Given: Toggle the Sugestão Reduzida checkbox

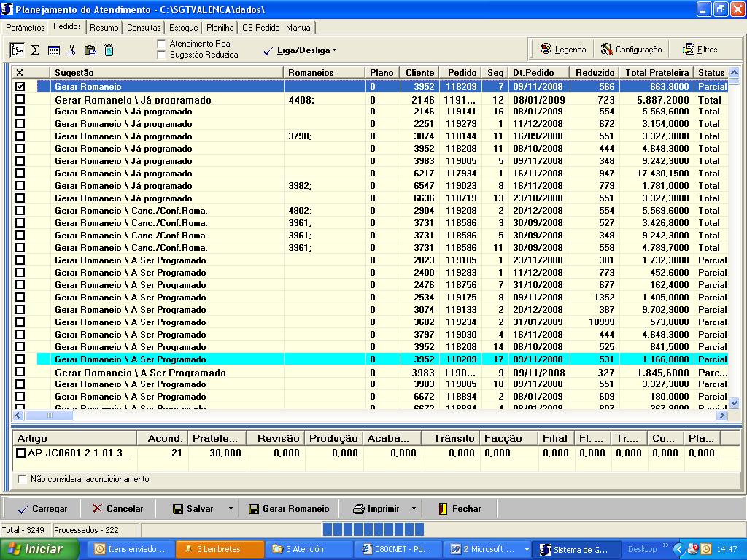Looking at the screenshot, I should (162, 55).
